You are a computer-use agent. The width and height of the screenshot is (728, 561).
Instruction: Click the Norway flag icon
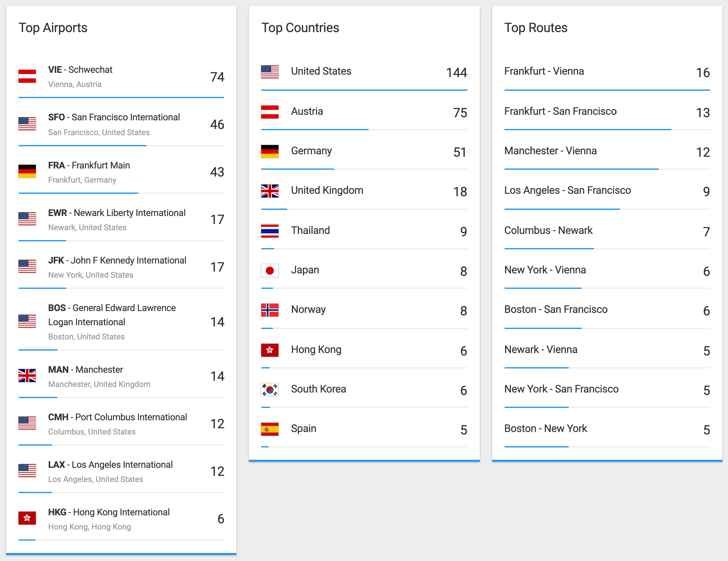point(270,310)
